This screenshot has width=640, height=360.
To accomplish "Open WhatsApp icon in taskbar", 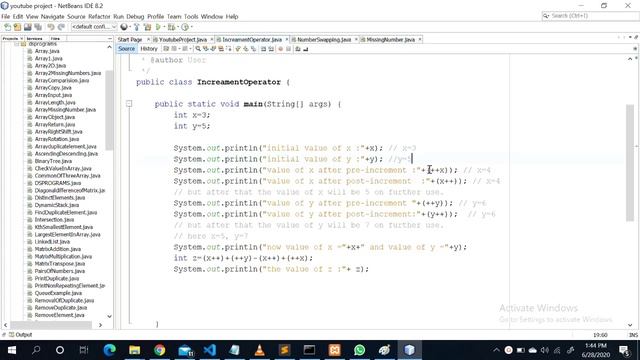I will (x=360, y=350).
